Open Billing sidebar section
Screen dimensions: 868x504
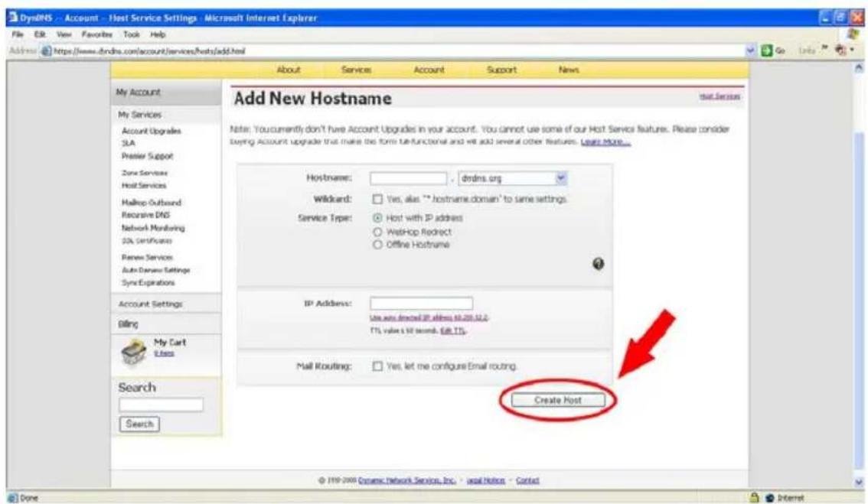pos(128,324)
